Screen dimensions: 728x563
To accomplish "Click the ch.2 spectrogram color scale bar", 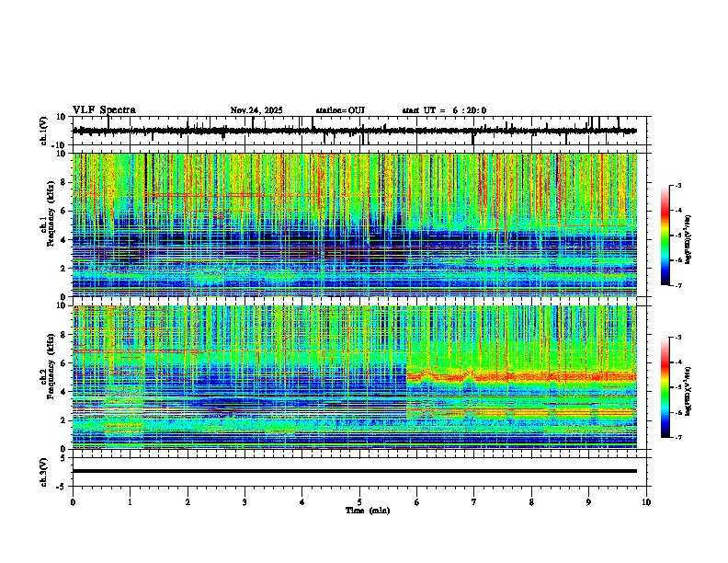I will tap(665, 387).
